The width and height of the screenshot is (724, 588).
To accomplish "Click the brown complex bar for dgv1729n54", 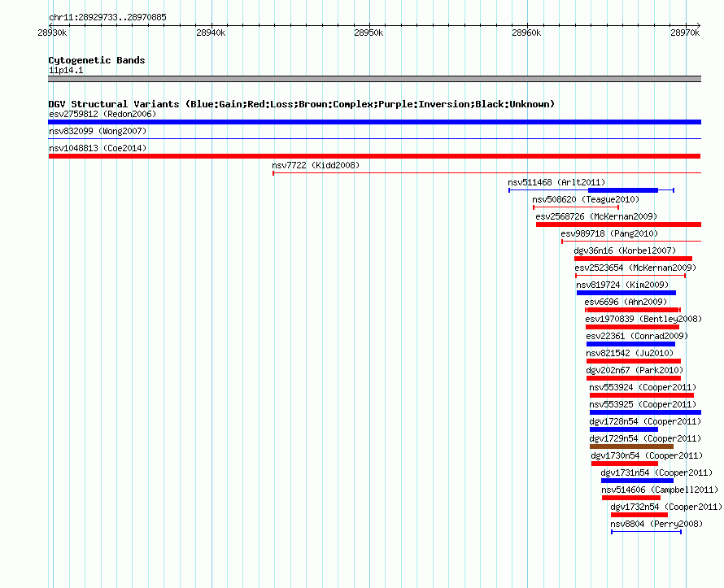I will point(631,446).
